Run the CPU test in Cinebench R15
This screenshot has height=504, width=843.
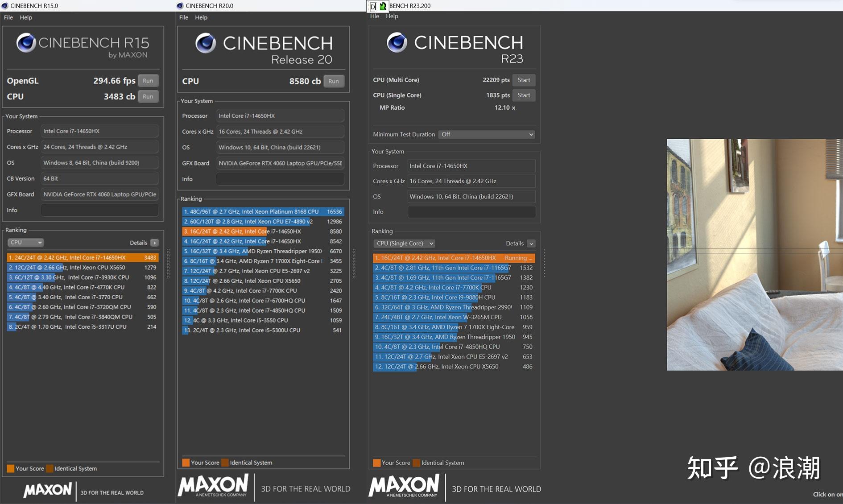tap(148, 96)
